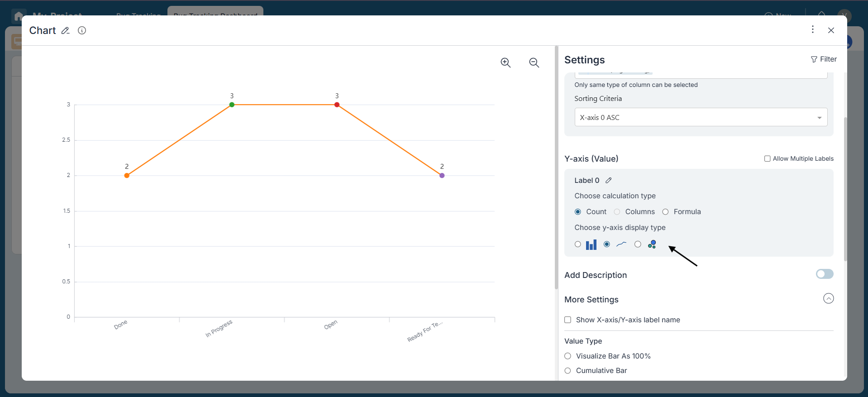Click the home icon in background window
The height and width of the screenshot is (397, 868).
click(x=19, y=16)
